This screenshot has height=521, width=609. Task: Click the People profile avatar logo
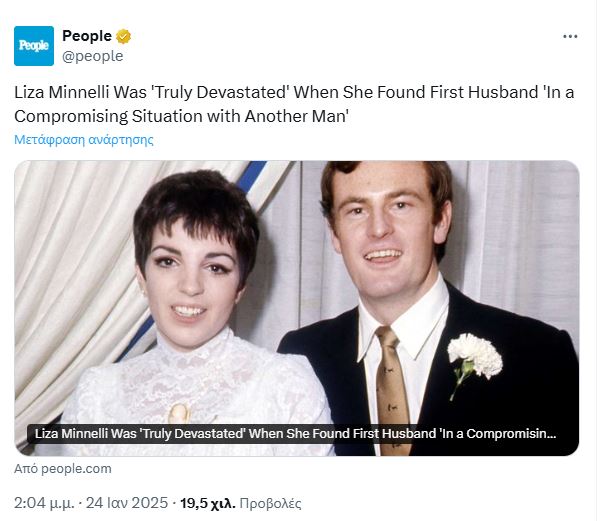point(34,46)
